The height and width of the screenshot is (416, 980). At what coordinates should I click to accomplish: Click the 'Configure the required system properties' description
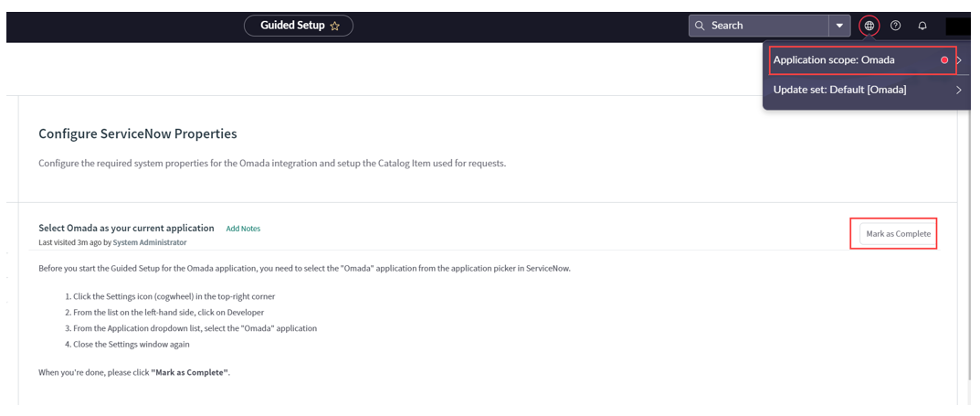(x=272, y=164)
